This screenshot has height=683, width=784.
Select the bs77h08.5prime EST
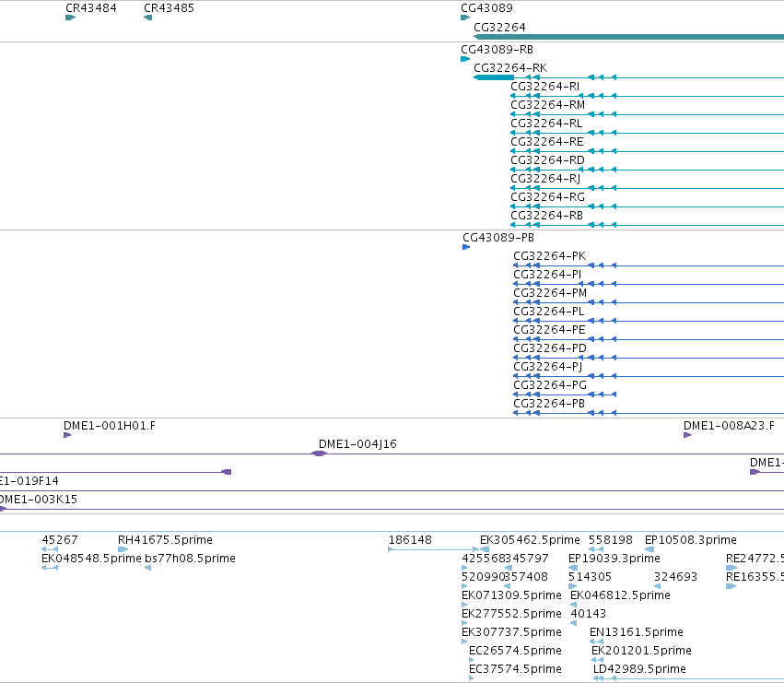click(148, 568)
